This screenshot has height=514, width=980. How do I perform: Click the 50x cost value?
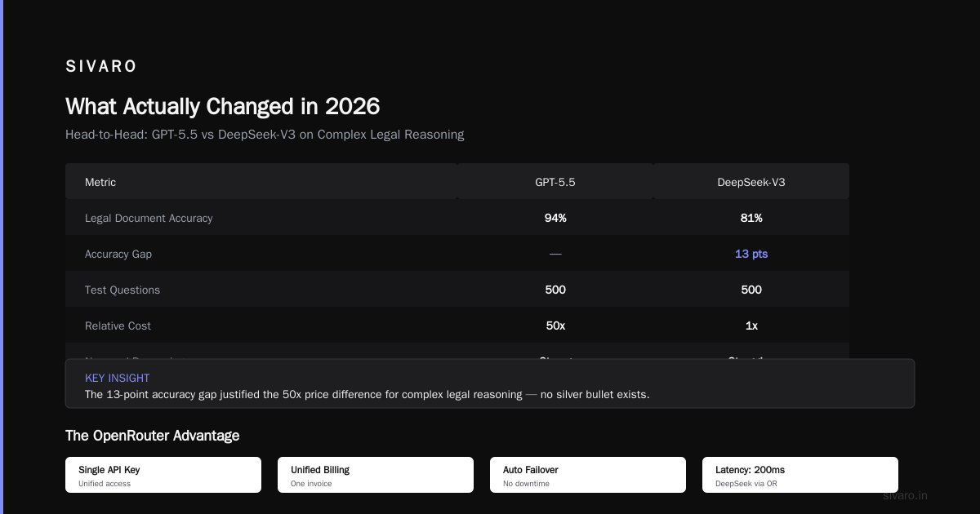click(555, 326)
